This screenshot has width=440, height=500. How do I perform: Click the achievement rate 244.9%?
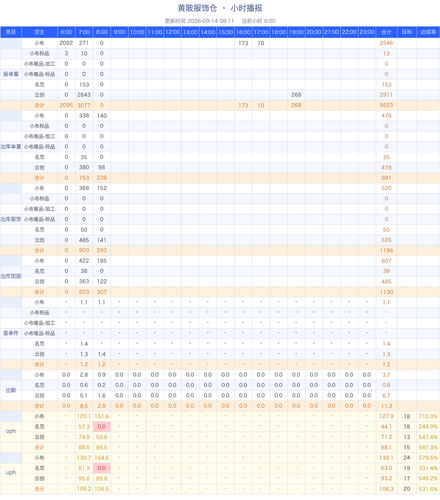coord(428,426)
